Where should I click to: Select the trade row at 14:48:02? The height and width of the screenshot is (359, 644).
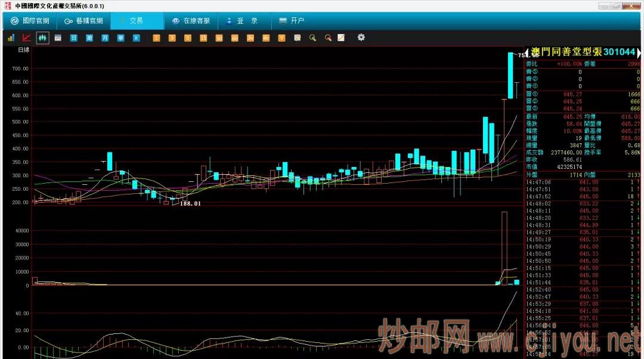[x=583, y=204]
